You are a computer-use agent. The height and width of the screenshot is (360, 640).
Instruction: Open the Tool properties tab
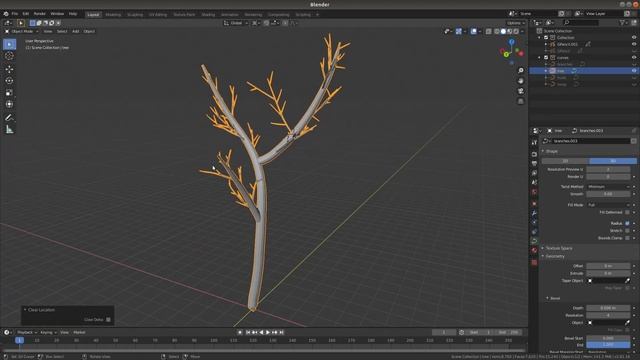[534, 142]
